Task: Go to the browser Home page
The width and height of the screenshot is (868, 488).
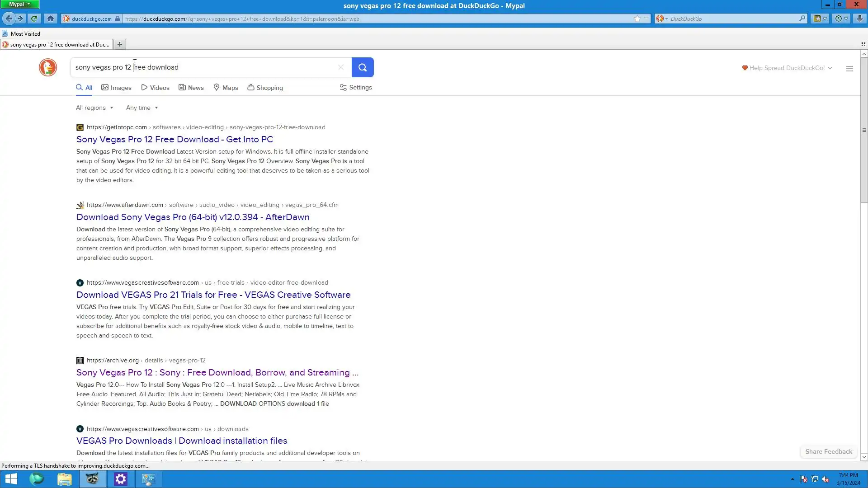Action: pyautogui.click(x=51, y=19)
